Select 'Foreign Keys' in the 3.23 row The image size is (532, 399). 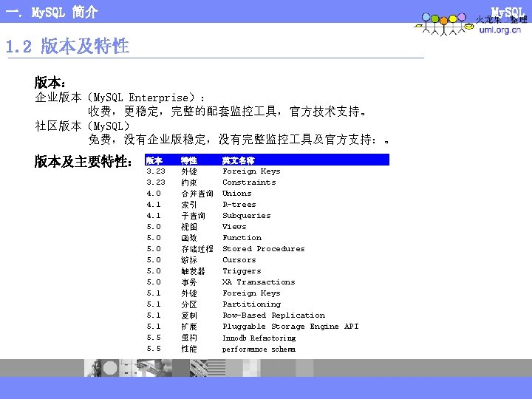(251, 171)
